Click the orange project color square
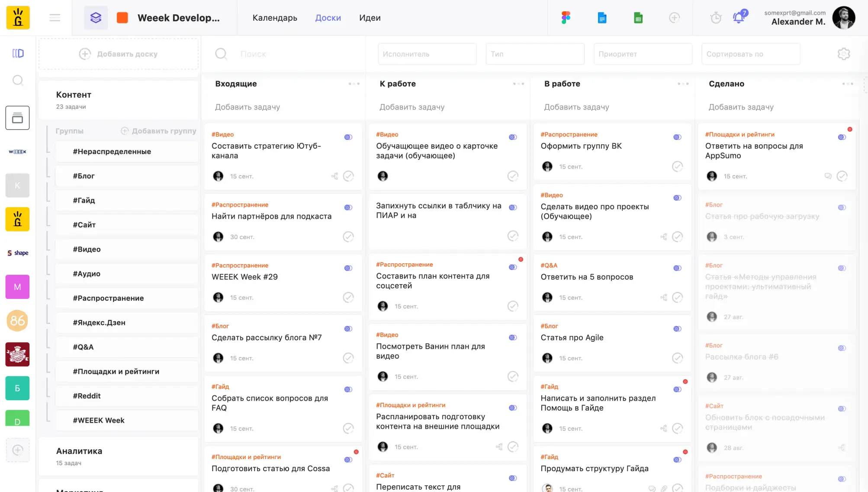This screenshot has height=492, width=868. 122,18
